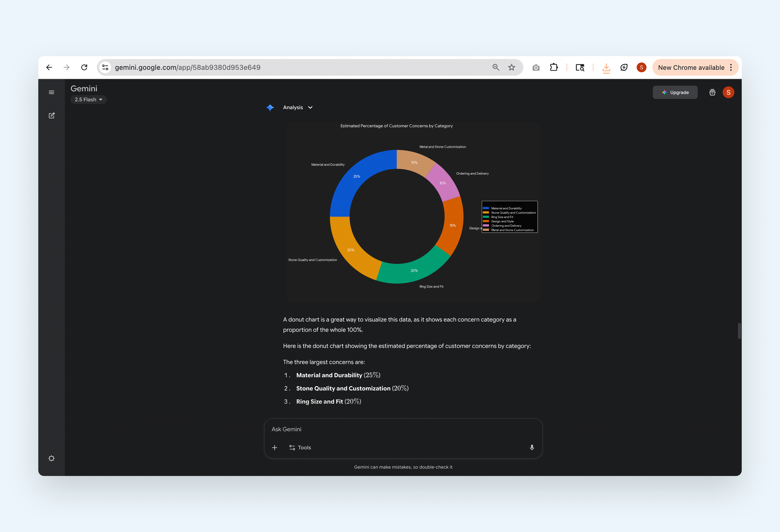Open the Chrome extensions puzzle icon
Image resolution: width=780 pixels, height=532 pixels.
554,67
